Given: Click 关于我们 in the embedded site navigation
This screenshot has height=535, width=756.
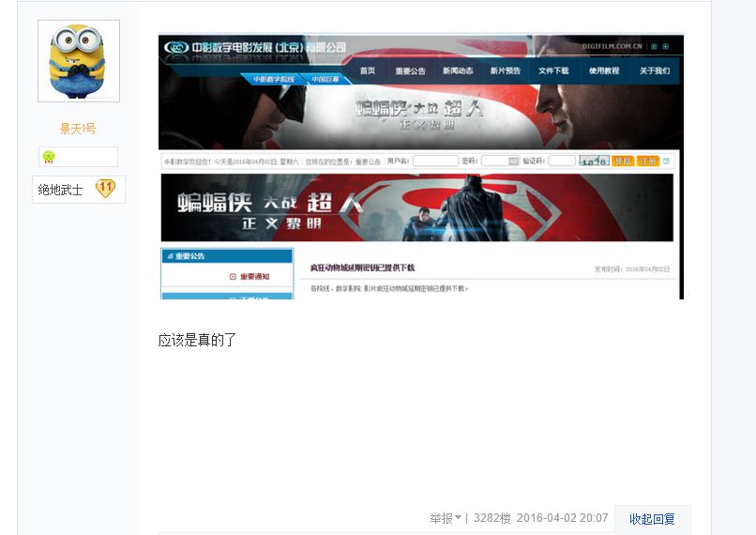Looking at the screenshot, I should [655, 70].
